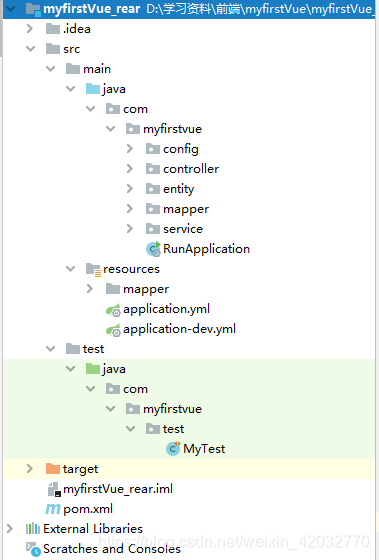Viewport: 379px width, 560px height.
Task: Select the application.yml Spring config icon
Action: (x=113, y=310)
